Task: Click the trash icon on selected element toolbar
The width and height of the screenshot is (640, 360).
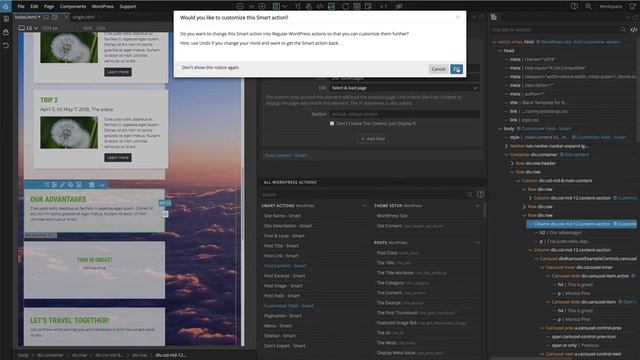Action: click(x=92, y=185)
